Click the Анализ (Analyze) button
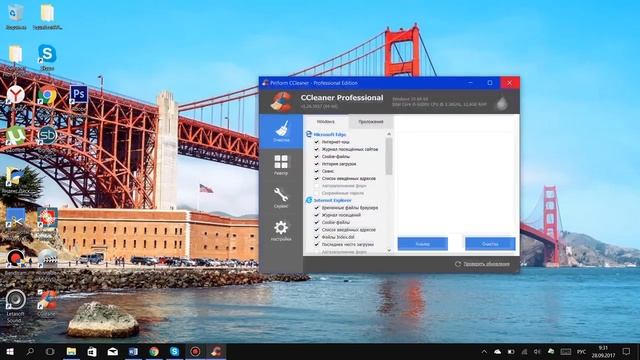 click(x=423, y=244)
